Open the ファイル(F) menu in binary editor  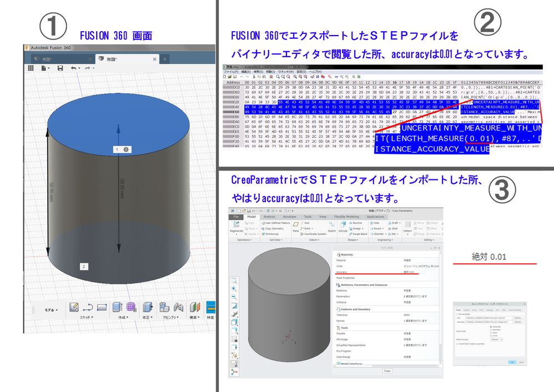pyautogui.click(x=231, y=72)
